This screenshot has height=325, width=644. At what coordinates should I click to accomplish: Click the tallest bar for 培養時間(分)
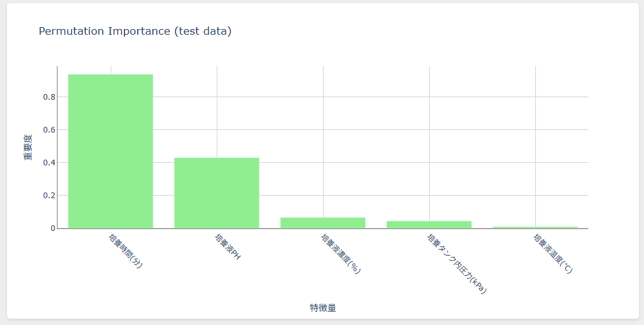(111, 151)
